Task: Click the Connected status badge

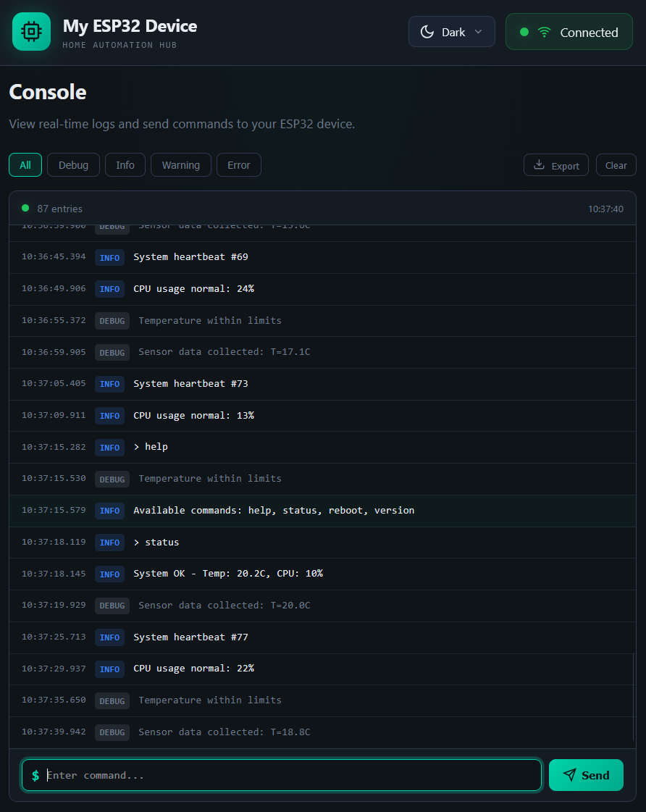Action: [569, 31]
